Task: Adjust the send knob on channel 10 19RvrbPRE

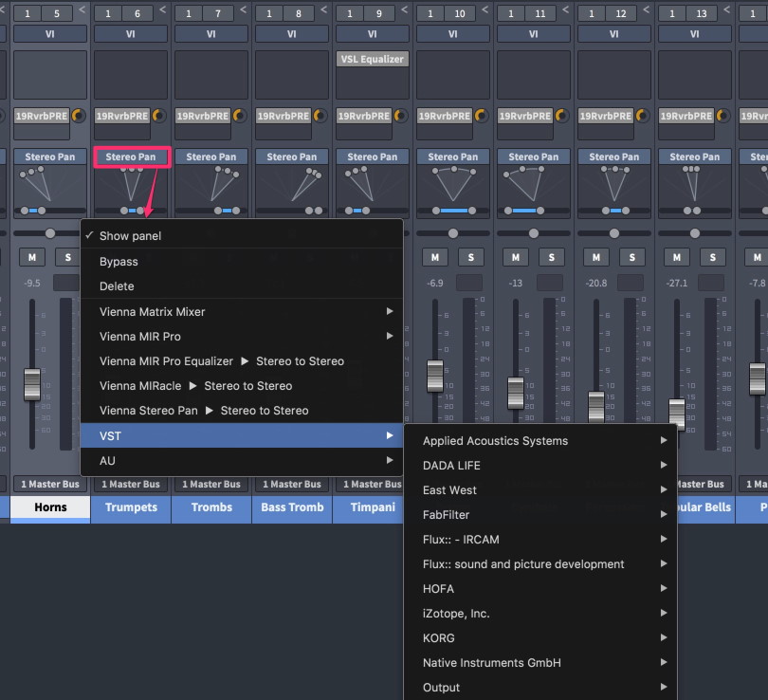Action: (x=482, y=116)
